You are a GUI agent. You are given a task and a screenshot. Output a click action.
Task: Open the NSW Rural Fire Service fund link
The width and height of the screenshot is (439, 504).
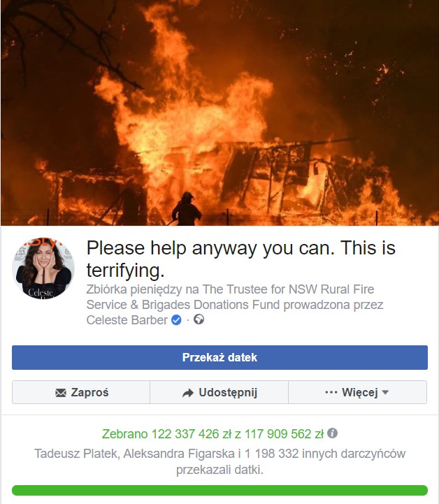[x=230, y=296]
